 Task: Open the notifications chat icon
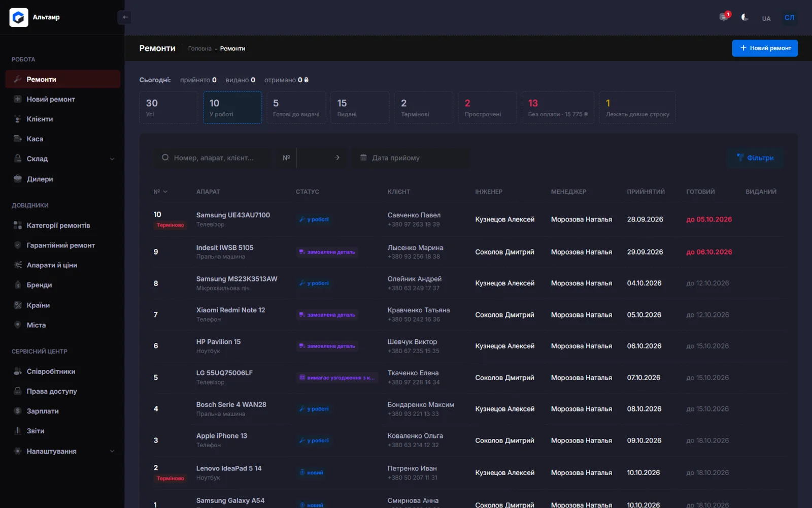pyautogui.click(x=724, y=17)
